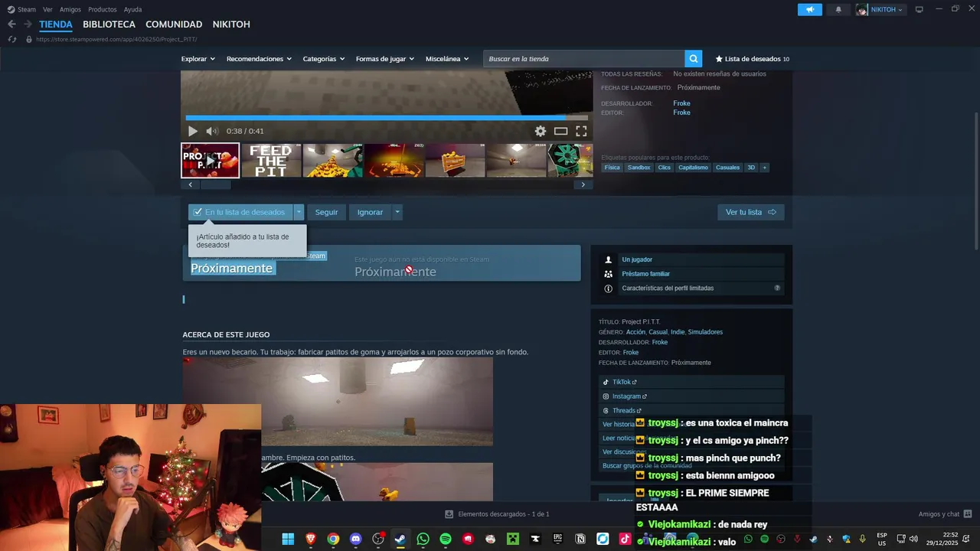Screen dimensions: 980x551
Task: Open the Ver menu
Action: (47, 9)
